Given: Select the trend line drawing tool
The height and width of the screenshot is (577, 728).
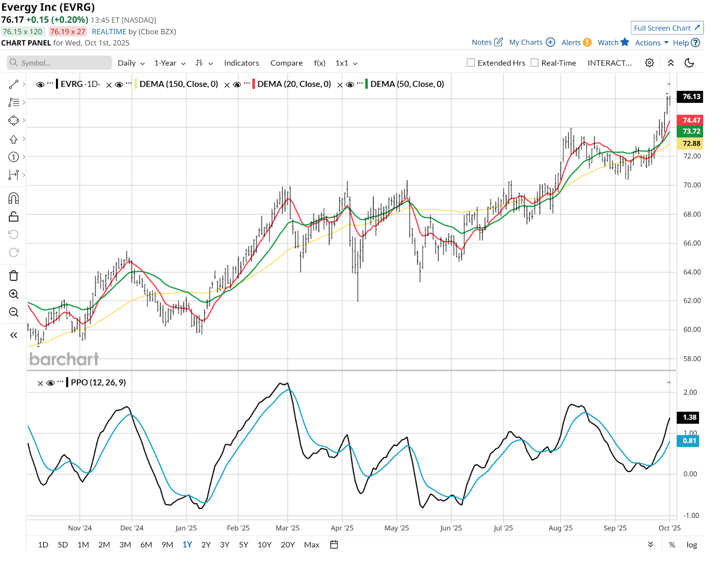Looking at the screenshot, I should [14, 84].
